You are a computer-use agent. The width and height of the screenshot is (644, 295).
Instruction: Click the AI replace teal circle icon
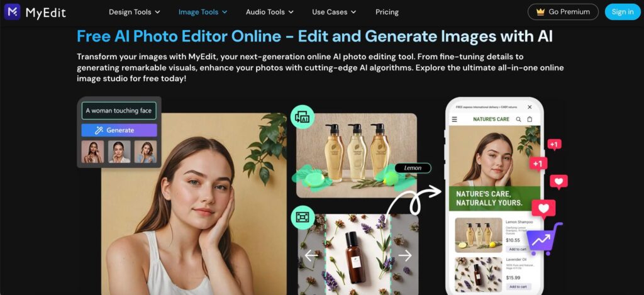(x=303, y=117)
